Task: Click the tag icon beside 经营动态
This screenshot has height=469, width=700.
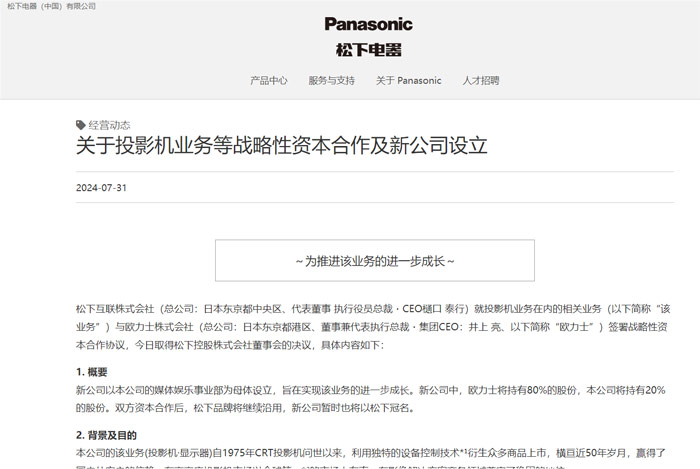Action: pyautogui.click(x=81, y=125)
